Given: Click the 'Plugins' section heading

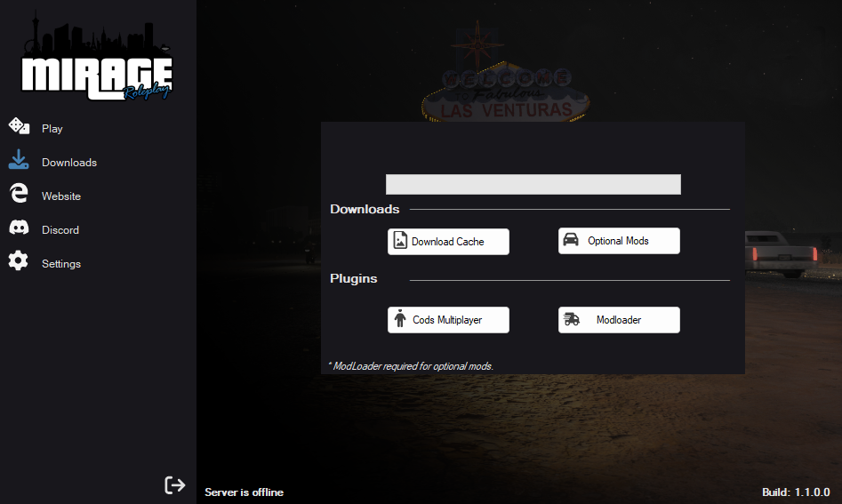Looking at the screenshot, I should coord(353,278).
